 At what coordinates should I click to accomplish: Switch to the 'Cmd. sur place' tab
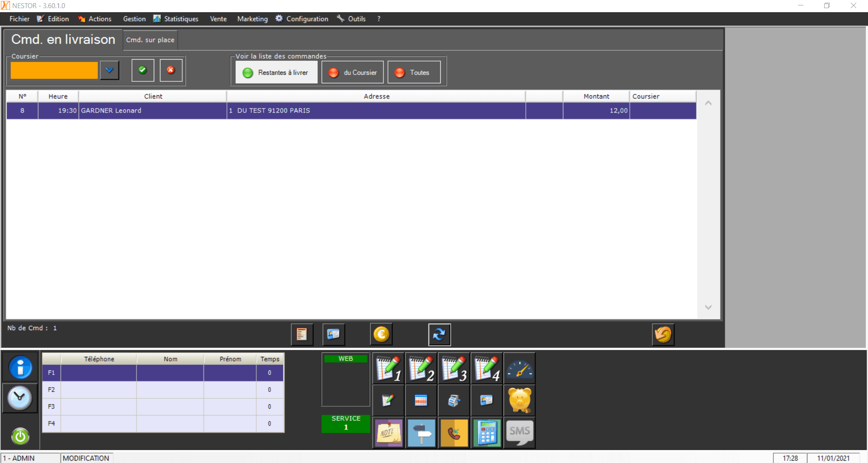tap(150, 40)
